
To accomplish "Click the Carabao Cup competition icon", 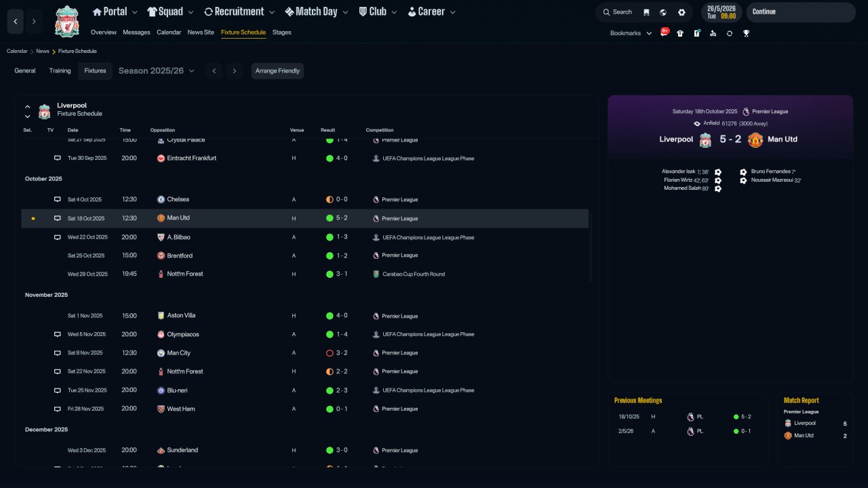I will point(376,274).
